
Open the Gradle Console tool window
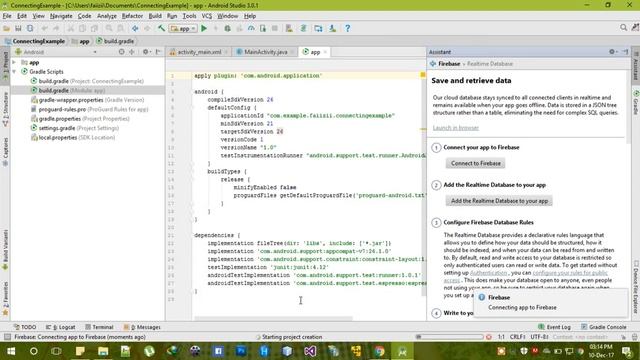point(603,327)
